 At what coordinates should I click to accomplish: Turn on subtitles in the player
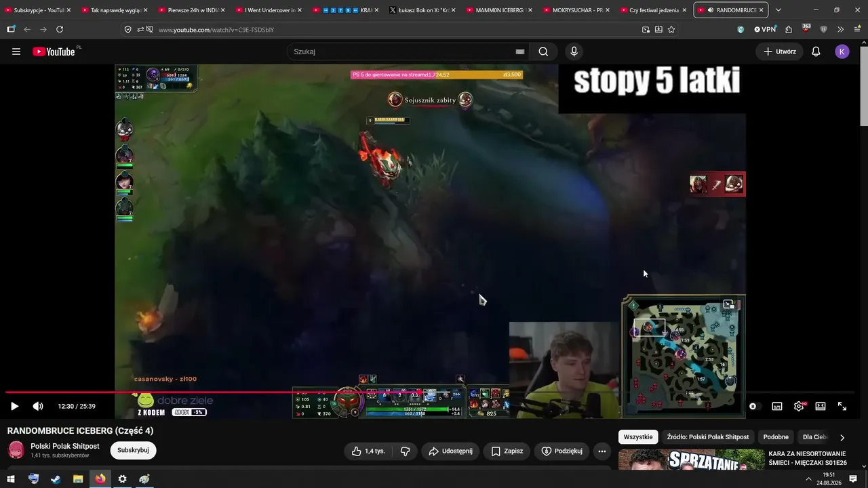click(777, 406)
